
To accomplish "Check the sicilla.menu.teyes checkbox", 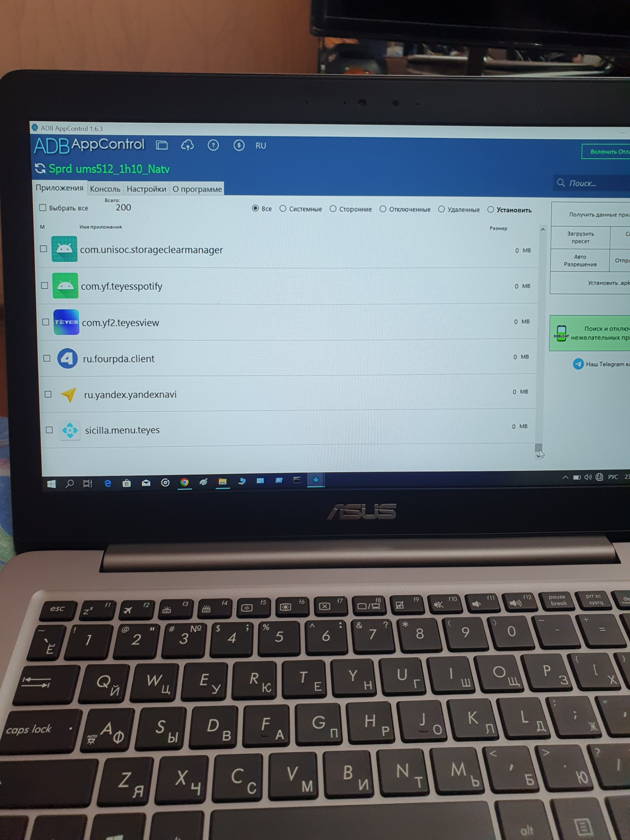I will (49, 430).
